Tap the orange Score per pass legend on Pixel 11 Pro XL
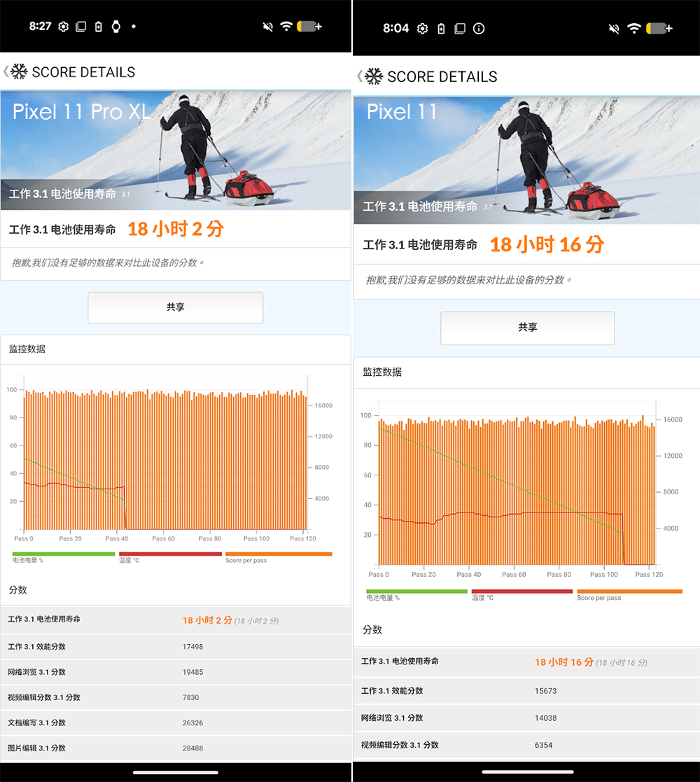The width and height of the screenshot is (700, 782). (x=278, y=557)
